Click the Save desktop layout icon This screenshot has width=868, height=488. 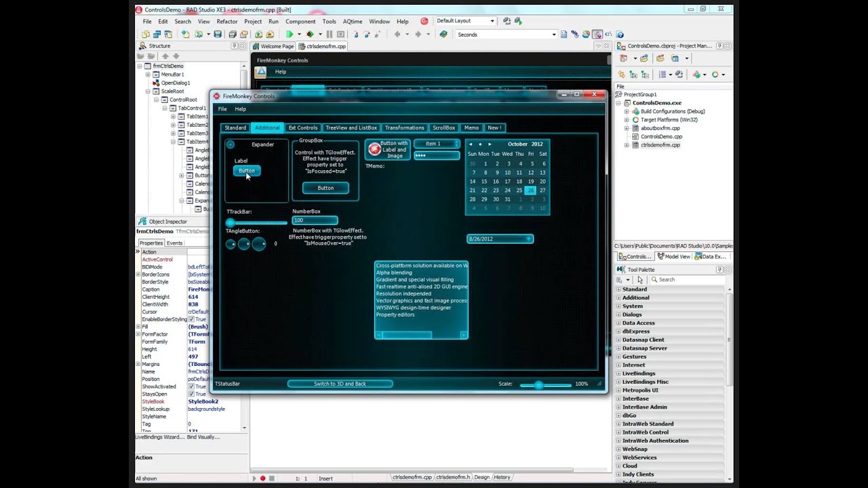[x=507, y=21]
